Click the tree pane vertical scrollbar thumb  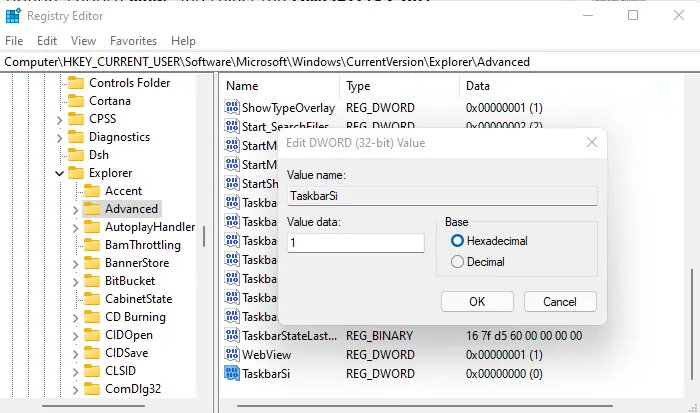pyautogui.click(x=204, y=236)
